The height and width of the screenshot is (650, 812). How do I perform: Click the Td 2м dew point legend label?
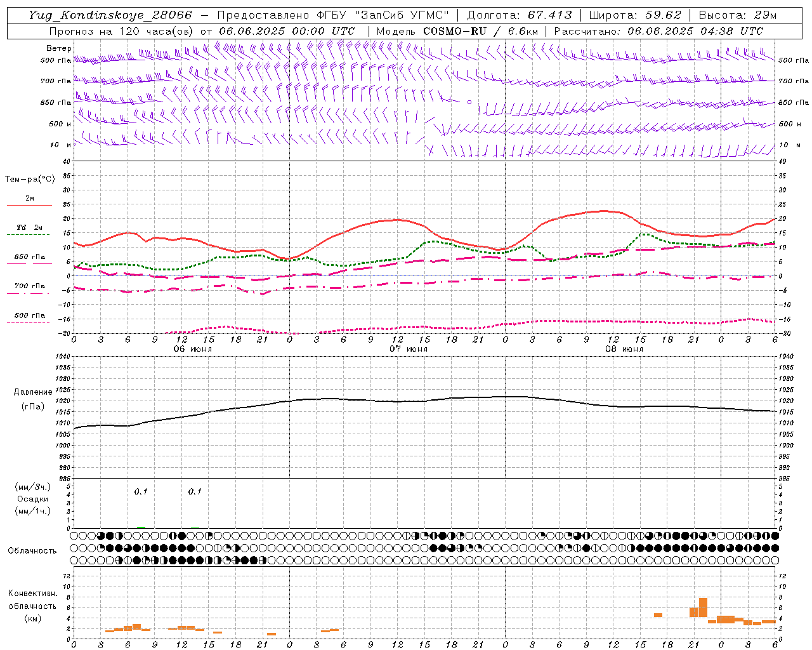[29, 227]
